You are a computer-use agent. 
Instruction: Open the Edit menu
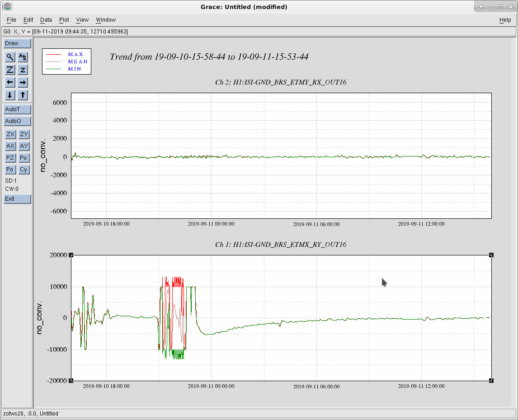coord(28,20)
